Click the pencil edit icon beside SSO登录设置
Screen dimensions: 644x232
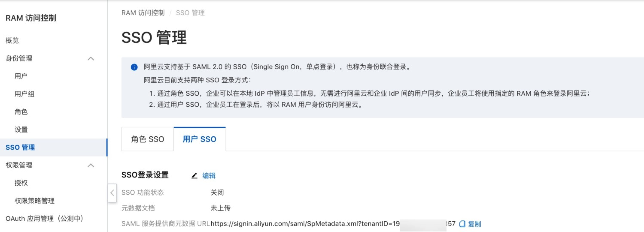tap(194, 176)
